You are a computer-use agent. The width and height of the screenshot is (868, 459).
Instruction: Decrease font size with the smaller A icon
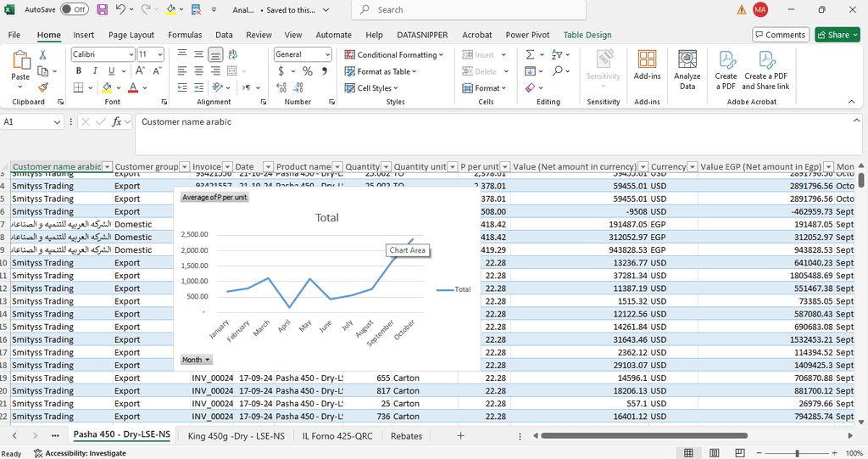point(157,71)
